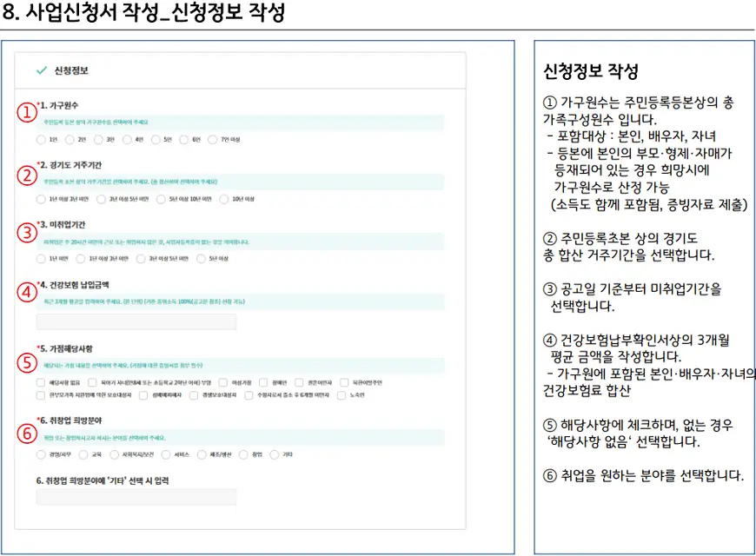Choose 4인 for 가구원수
Viewport: 756px width, 556px height.
127,139
